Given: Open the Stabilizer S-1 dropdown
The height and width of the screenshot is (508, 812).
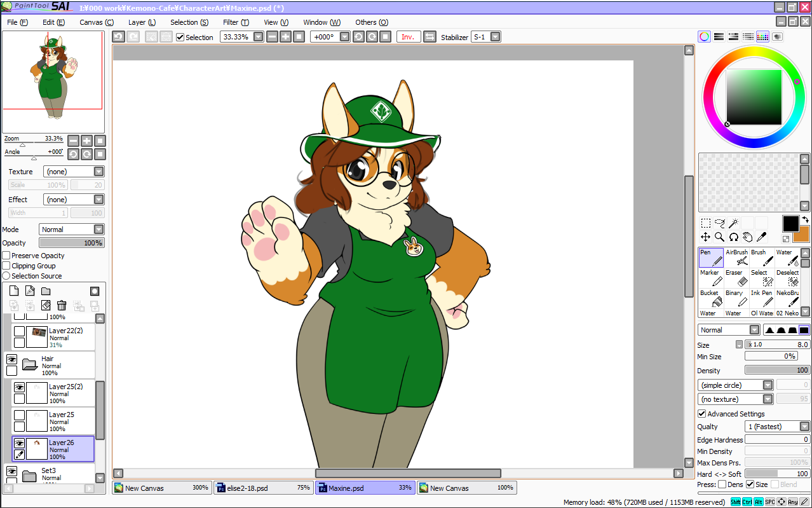Looking at the screenshot, I should click(496, 37).
